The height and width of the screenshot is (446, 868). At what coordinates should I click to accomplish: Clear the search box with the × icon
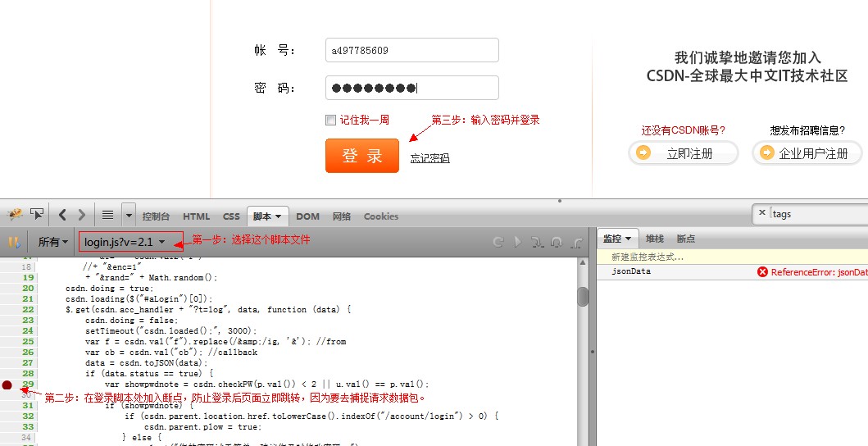click(761, 212)
